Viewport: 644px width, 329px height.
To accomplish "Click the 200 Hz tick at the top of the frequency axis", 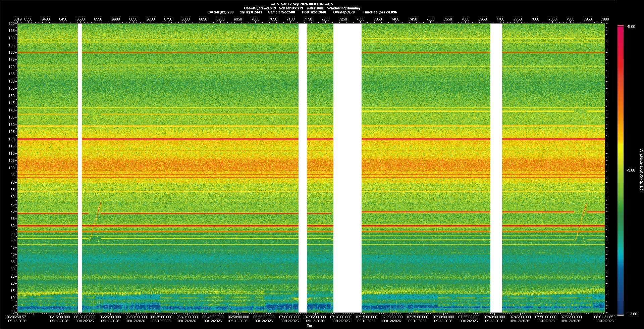I will (12, 23).
